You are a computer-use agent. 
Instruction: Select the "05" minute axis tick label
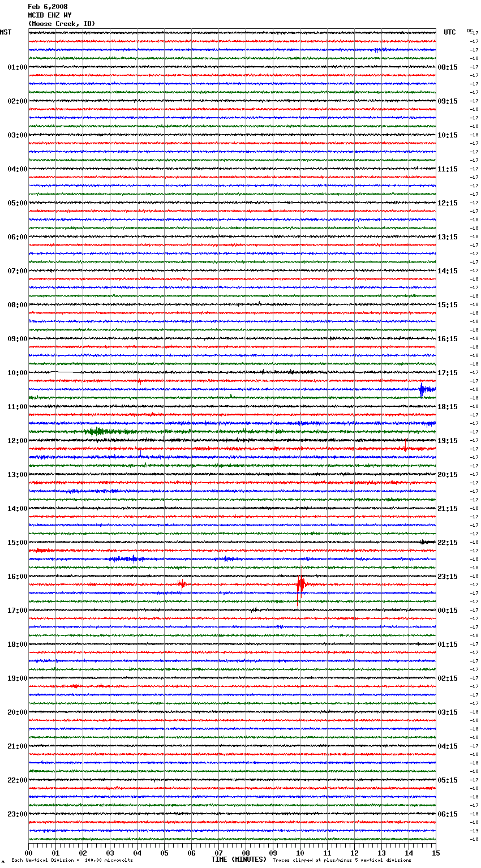(x=164, y=852)
